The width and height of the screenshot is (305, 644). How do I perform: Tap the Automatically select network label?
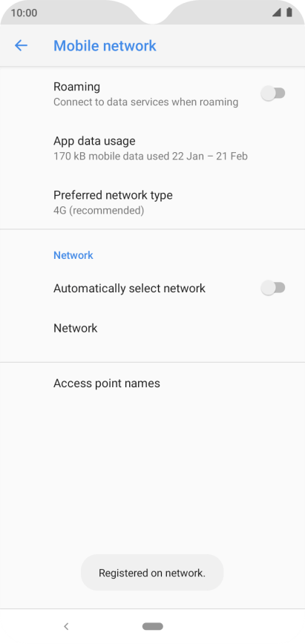click(x=129, y=289)
